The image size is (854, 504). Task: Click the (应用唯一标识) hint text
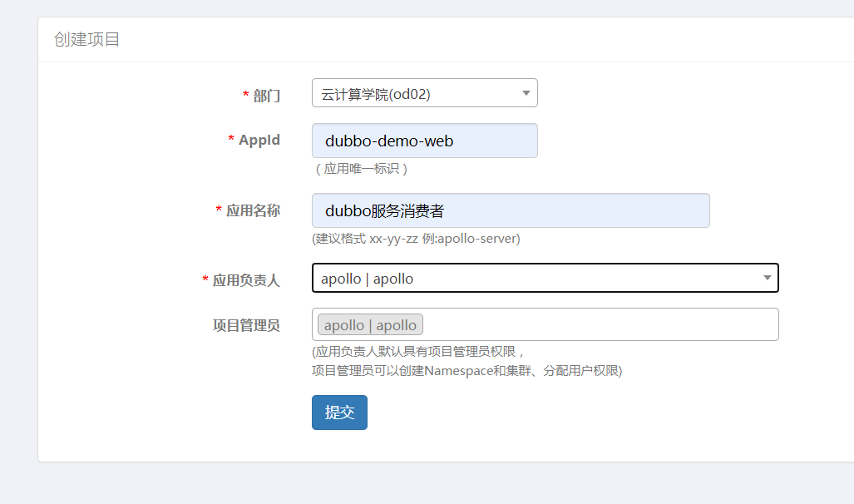click(361, 169)
